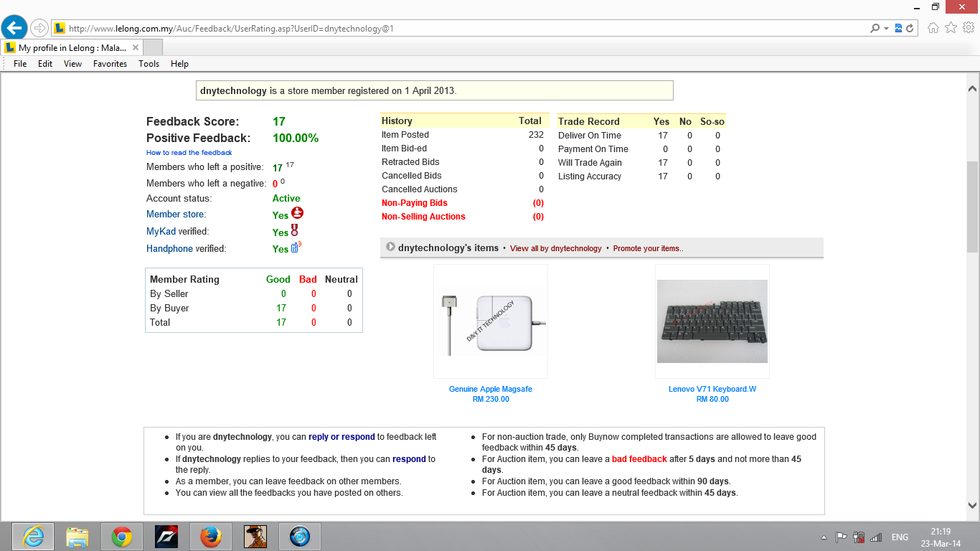The width and height of the screenshot is (980, 551).
Task: Click the 'reply or respond' feedback link
Action: [x=341, y=437]
